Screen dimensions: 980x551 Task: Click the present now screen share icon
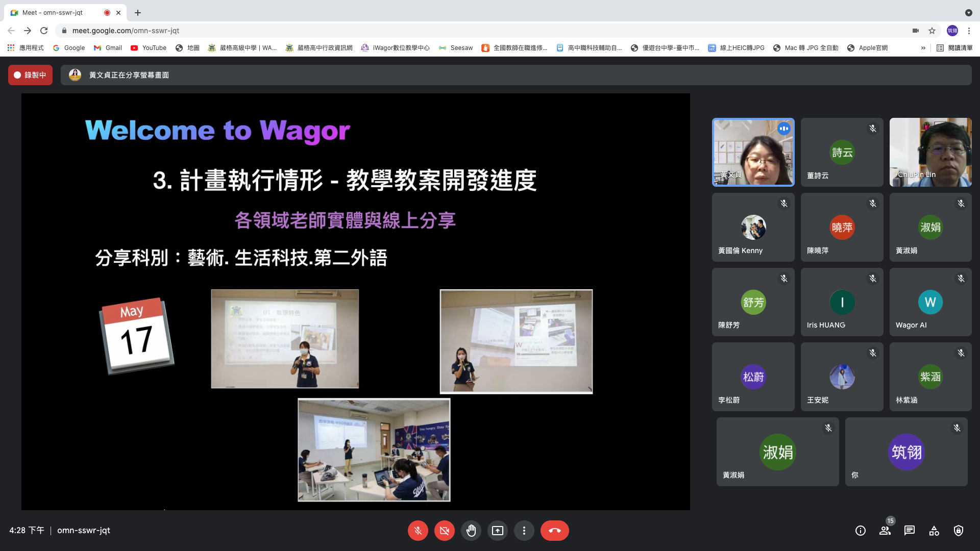(497, 531)
